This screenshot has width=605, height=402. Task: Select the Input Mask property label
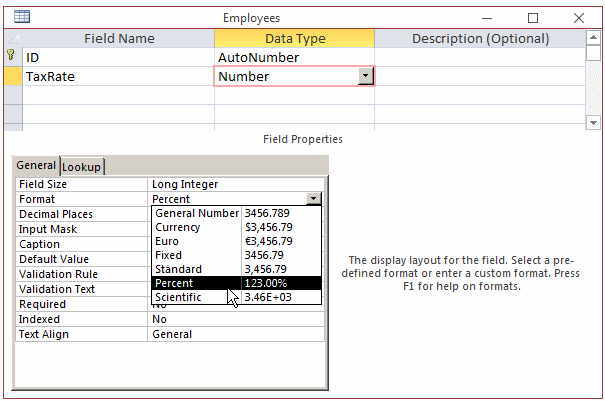81,229
